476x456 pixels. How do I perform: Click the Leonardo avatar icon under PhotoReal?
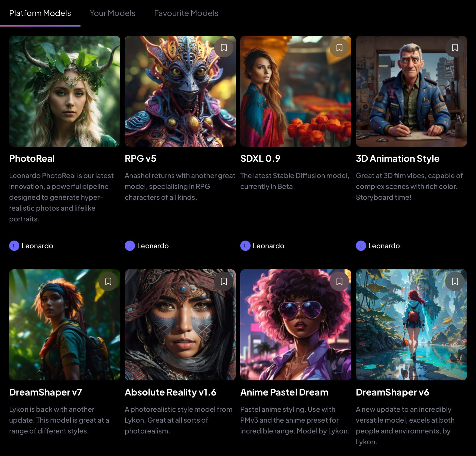pos(14,246)
